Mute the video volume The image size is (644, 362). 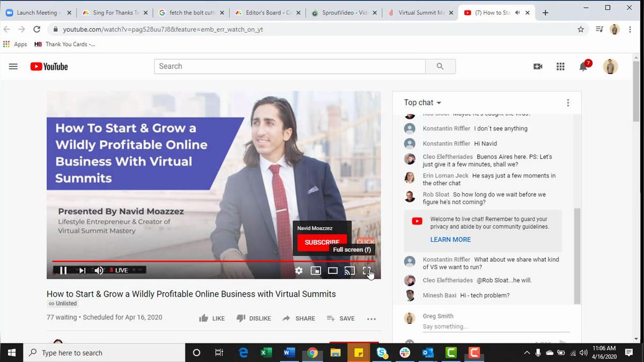tap(99, 271)
